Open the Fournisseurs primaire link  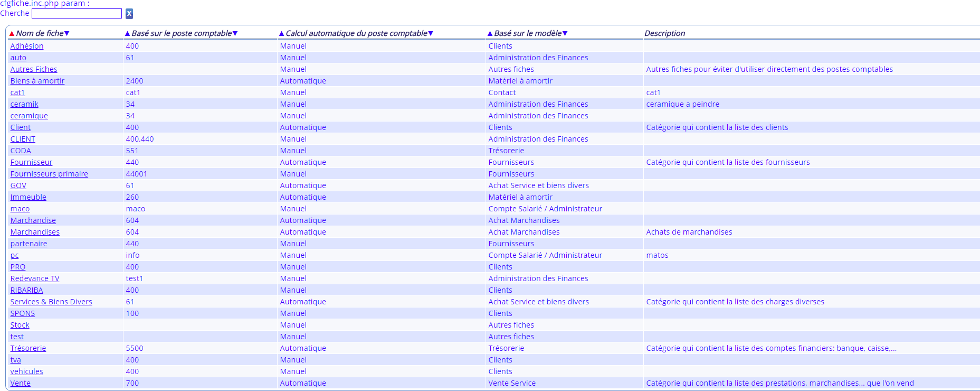click(x=49, y=174)
